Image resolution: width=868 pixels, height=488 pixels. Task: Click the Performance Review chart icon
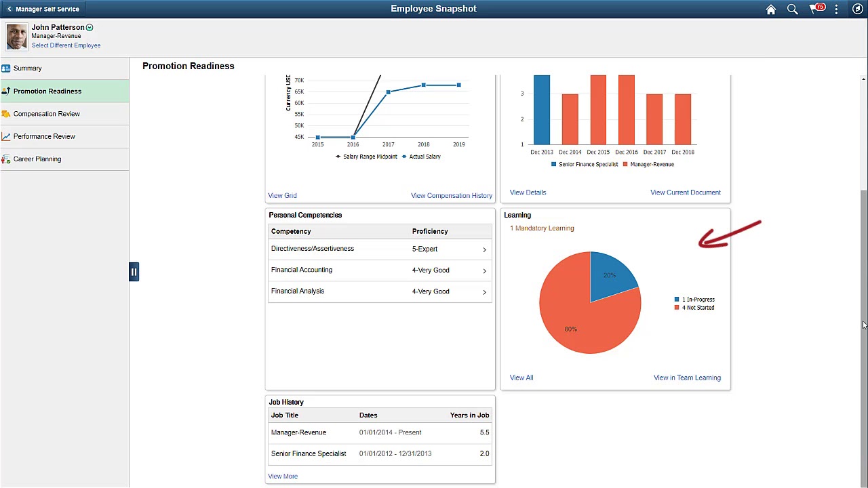coord(5,136)
